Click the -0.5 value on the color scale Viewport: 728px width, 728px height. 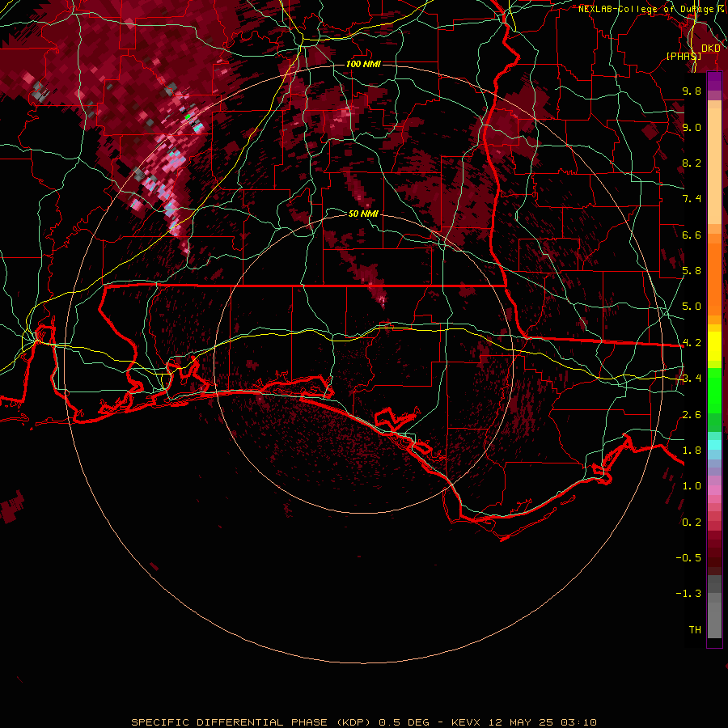coord(688,558)
